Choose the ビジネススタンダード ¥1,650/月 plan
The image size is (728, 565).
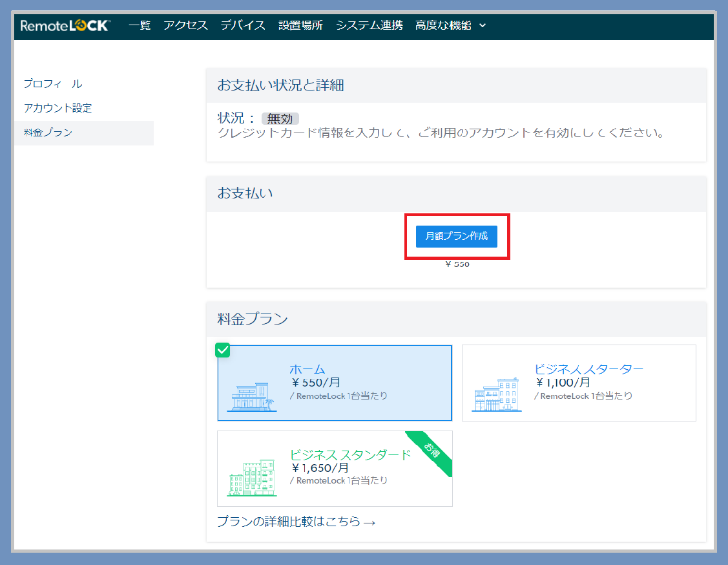pyautogui.click(x=335, y=468)
